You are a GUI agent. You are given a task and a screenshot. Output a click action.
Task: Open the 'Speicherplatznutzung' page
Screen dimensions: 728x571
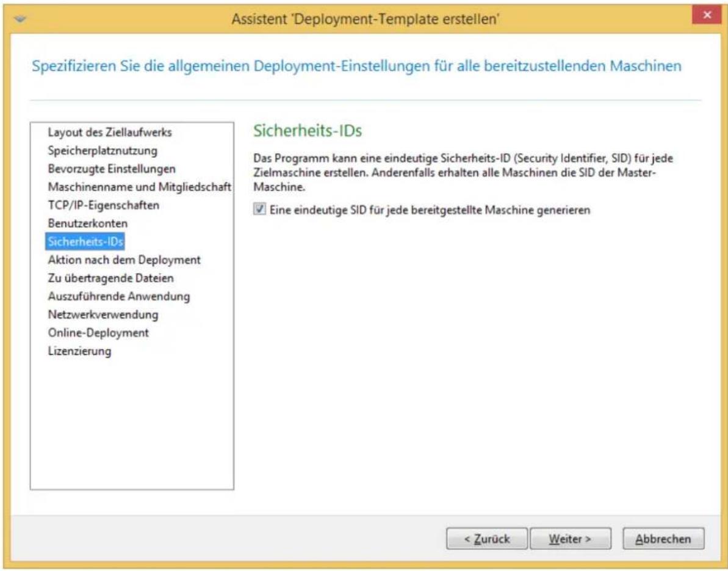click(x=103, y=150)
